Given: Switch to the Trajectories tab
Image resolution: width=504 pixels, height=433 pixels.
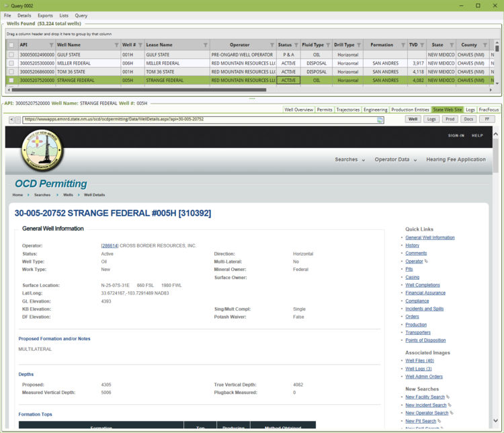Looking at the screenshot, I should point(348,110).
